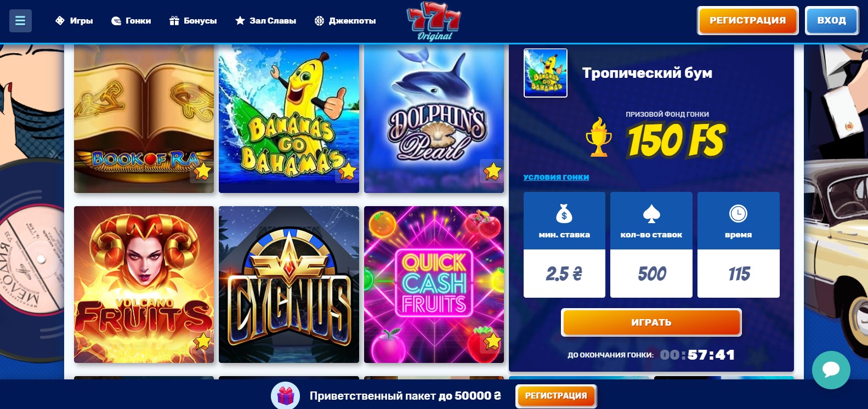Click the small Bananas Go Bahamas race thumbnail

pos(546,73)
